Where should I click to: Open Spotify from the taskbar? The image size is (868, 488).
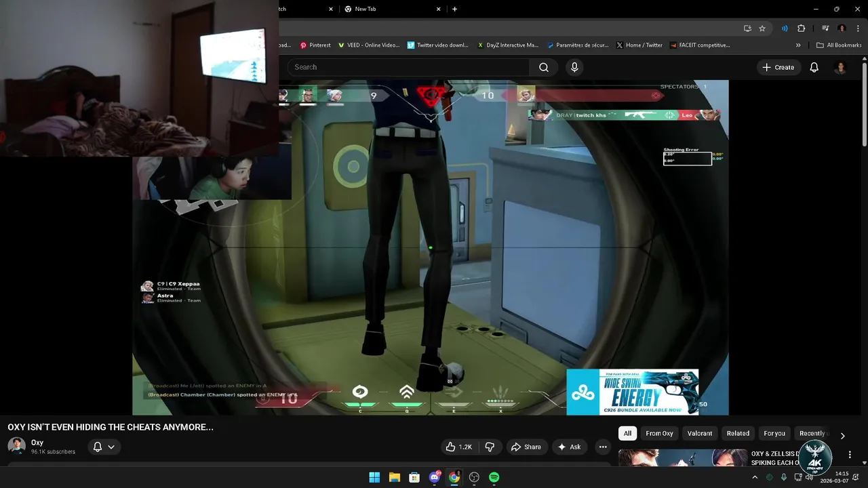click(494, 477)
